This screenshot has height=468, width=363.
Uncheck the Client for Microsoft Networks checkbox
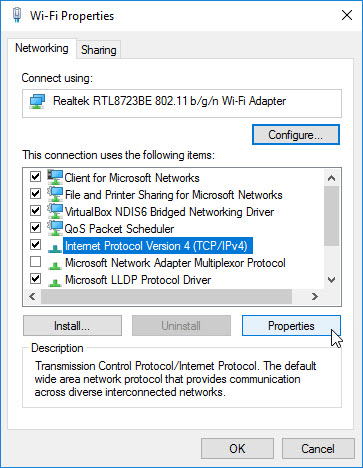(x=35, y=176)
